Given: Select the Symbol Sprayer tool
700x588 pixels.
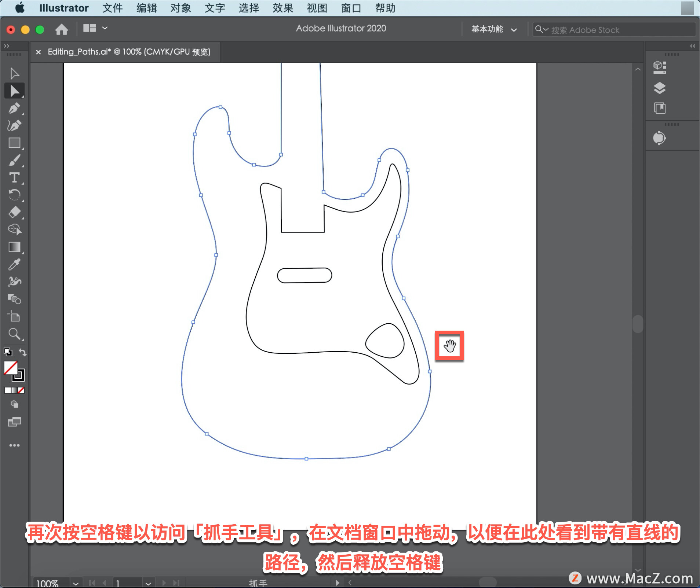Looking at the screenshot, I should [x=14, y=282].
